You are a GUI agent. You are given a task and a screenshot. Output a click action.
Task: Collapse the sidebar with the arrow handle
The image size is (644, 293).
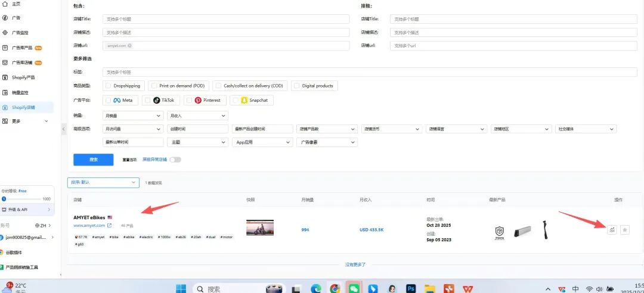pos(63,129)
